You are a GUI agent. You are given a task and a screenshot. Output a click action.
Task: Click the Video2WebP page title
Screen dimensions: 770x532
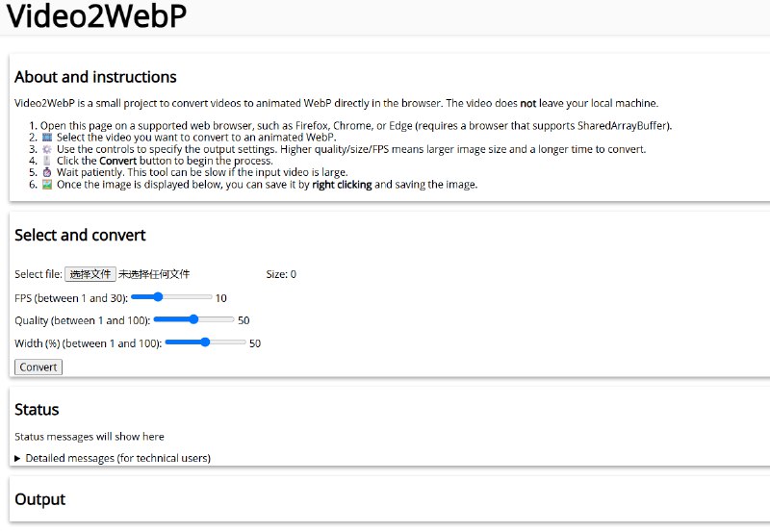94,16
